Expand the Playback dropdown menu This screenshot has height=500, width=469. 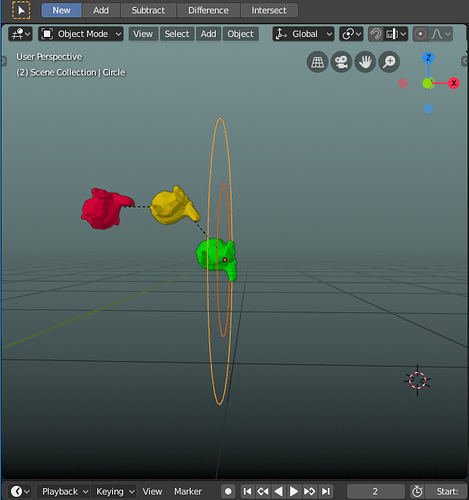pyautogui.click(x=63, y=491)
